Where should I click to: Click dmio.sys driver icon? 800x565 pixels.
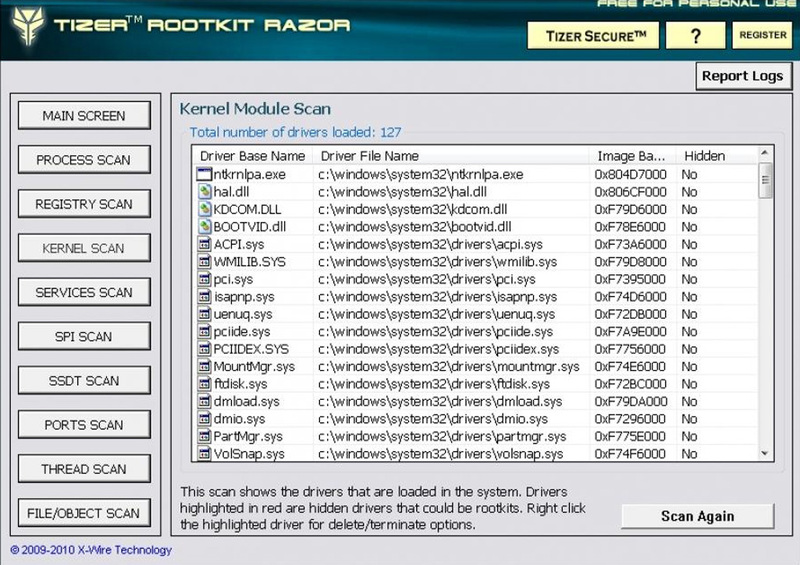[x=204, y=419]
